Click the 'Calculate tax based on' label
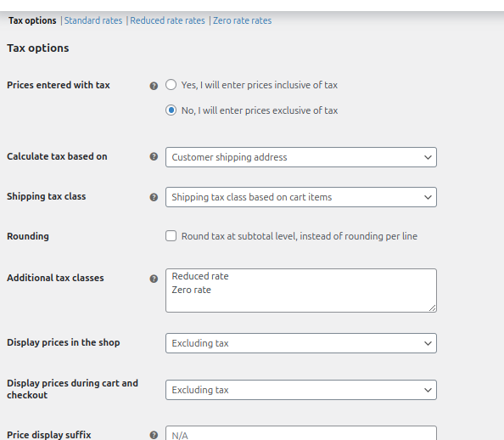The width and height of the screenshot is (504, 440). pyautogui.click(x=57, y=156)
